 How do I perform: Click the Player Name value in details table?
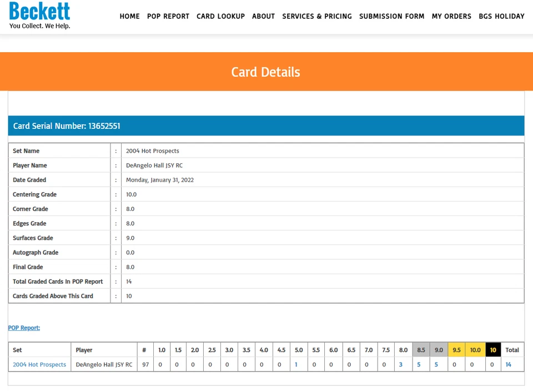154,165
